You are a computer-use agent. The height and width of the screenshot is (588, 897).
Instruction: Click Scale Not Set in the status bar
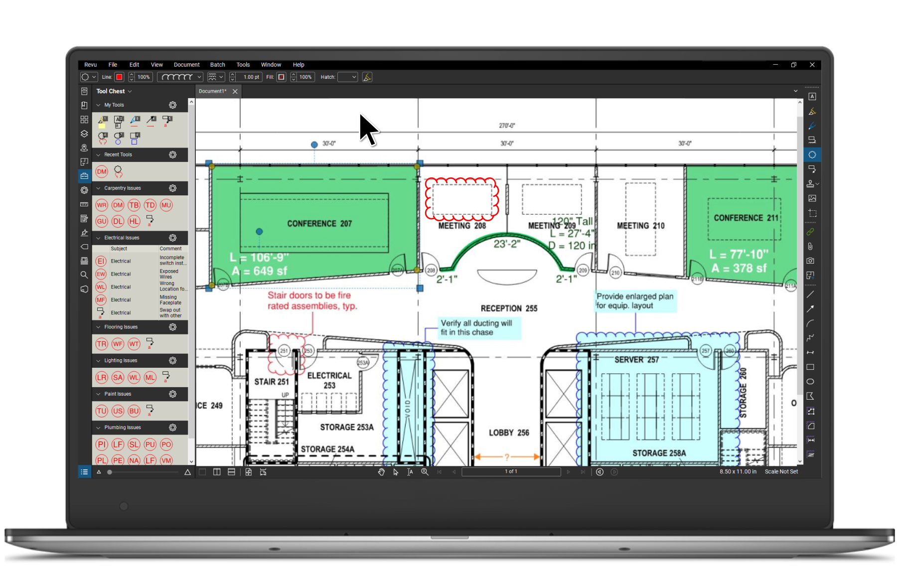781,471
